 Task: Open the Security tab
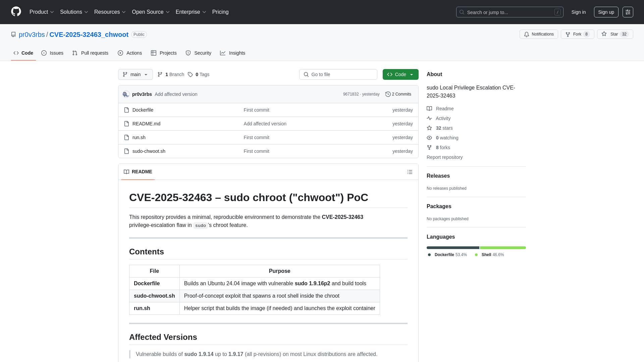(x=199, y=53)
